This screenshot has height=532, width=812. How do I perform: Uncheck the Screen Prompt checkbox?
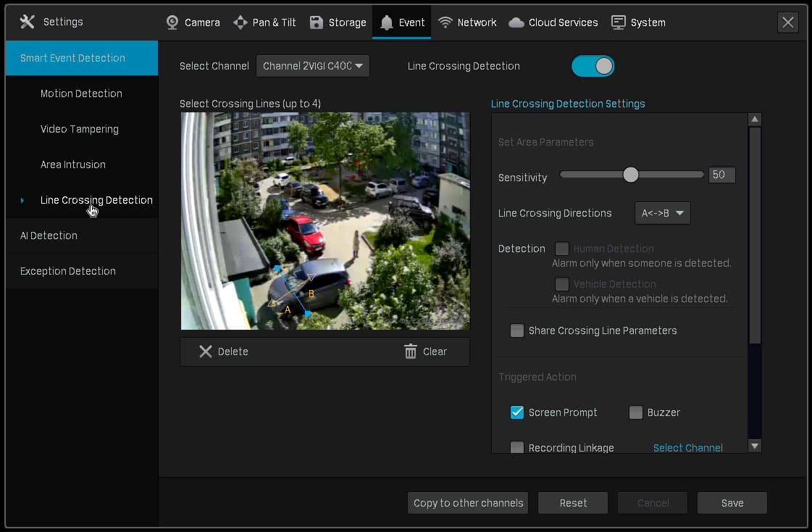[x=516, y=412]
